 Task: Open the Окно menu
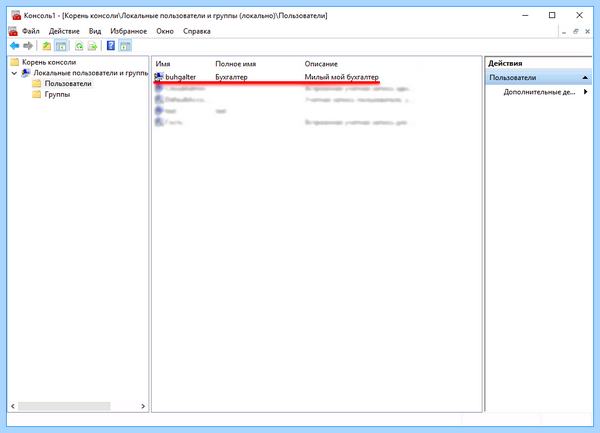click(165, 31)
